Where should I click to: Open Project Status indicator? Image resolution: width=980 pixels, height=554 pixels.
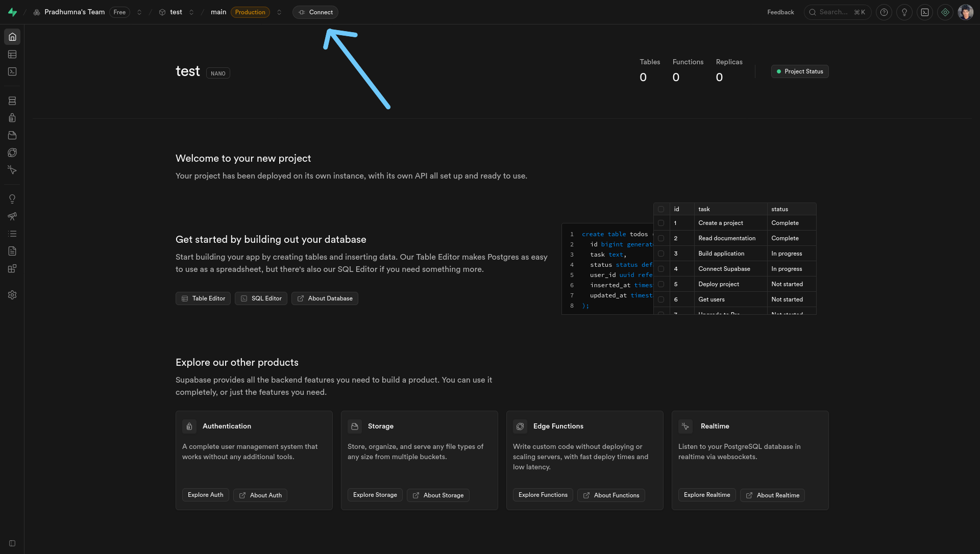click(799, 71)
